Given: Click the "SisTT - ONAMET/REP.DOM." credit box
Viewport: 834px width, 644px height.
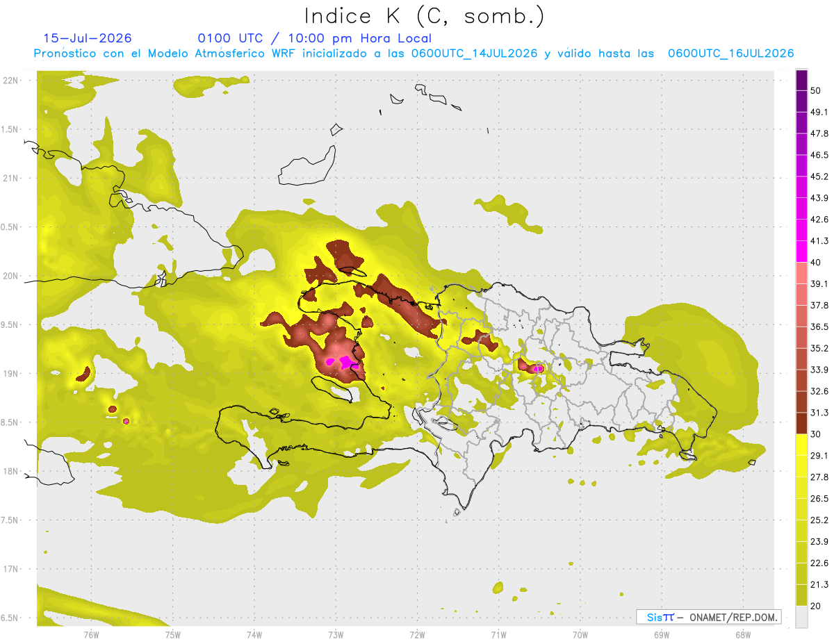Looking at the screenshot, I should (708, 617).
